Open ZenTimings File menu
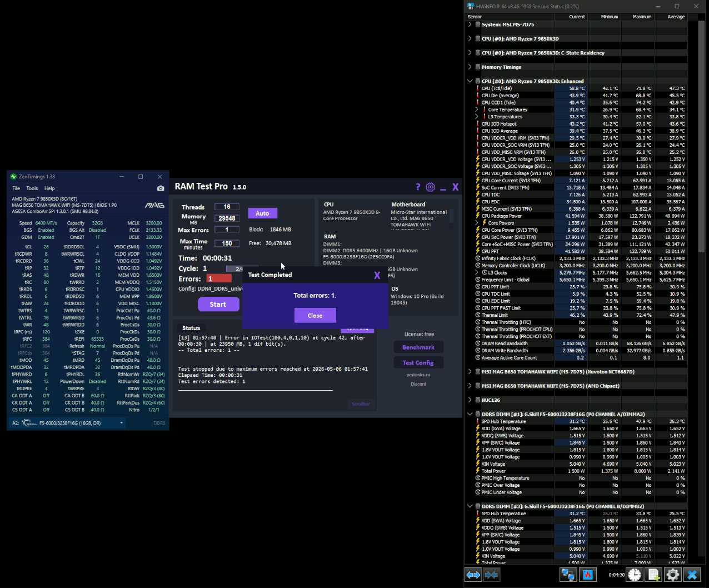This screenshot has height=588, width=709. [x=16, y=188]
